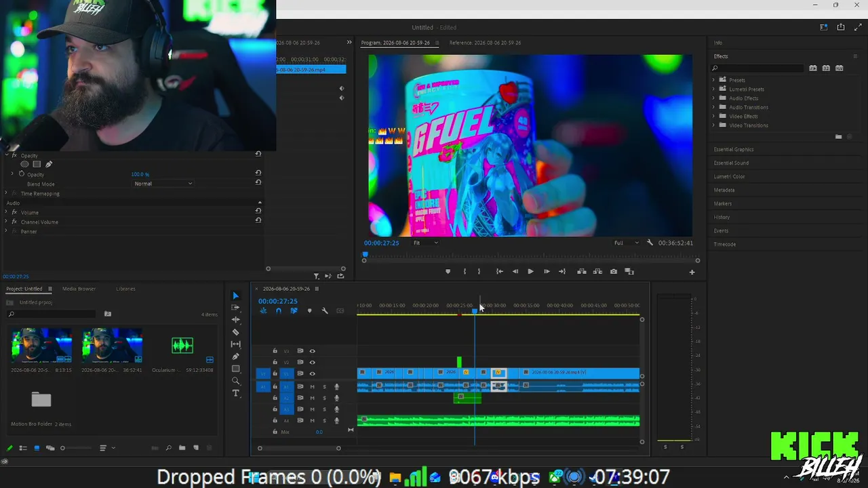Image resolution: width=868 pixels, height=488 pixels.
Task: Open the Reference monitor tab
Action: tap(485, 43)
